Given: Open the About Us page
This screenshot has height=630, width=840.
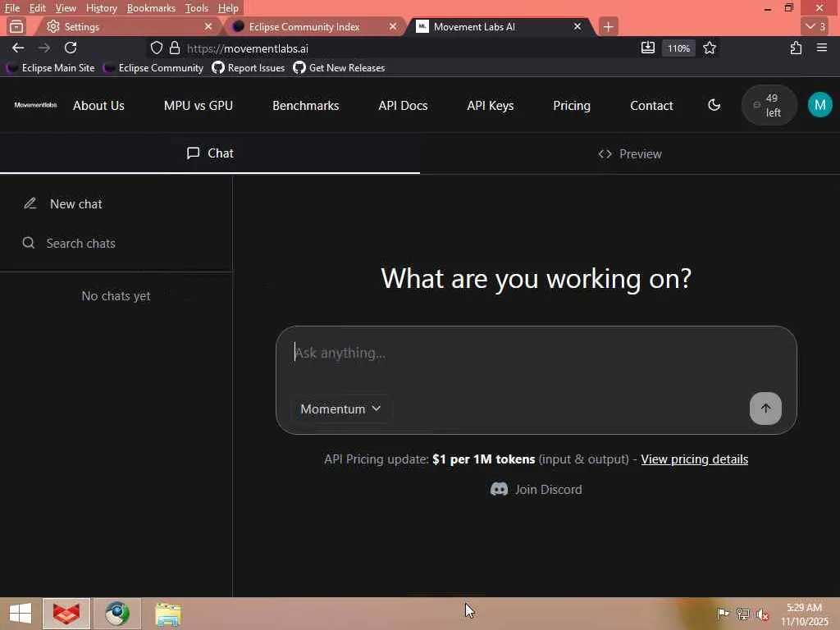Looking at the screenshot, I should (x=98, y=106).
